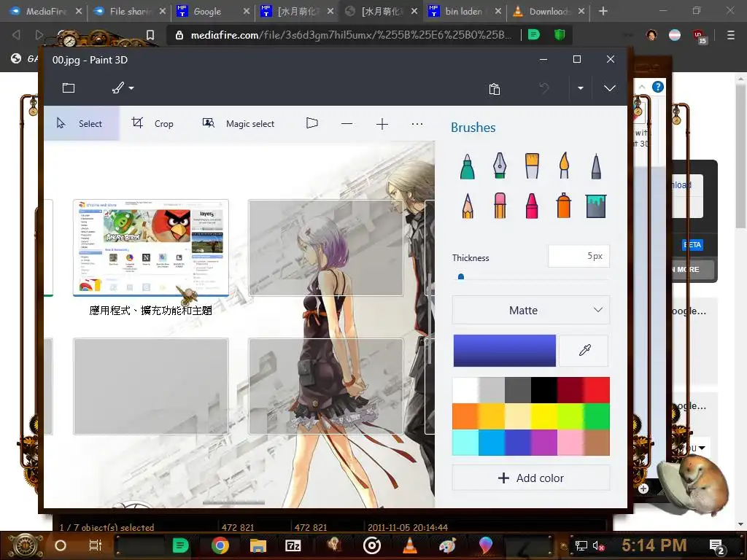747x560 pixels.
Task: Choose the Magic select tool
Action: [239, 123]
